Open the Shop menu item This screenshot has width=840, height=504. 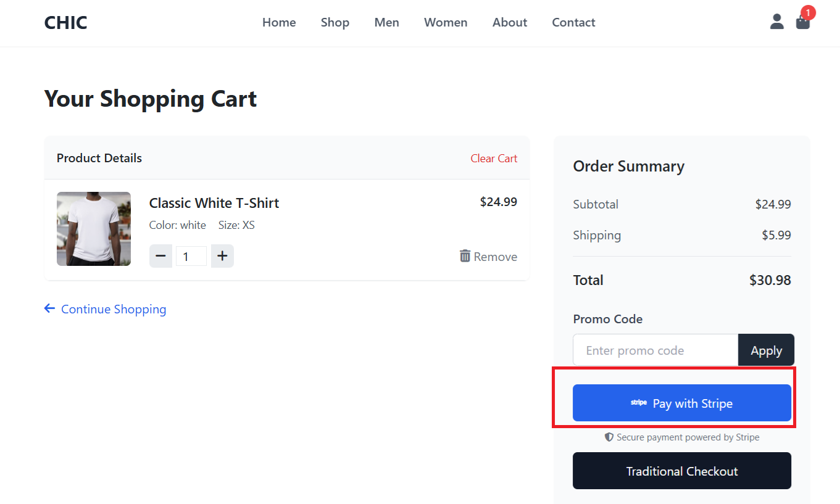click(x=335, y=23)
